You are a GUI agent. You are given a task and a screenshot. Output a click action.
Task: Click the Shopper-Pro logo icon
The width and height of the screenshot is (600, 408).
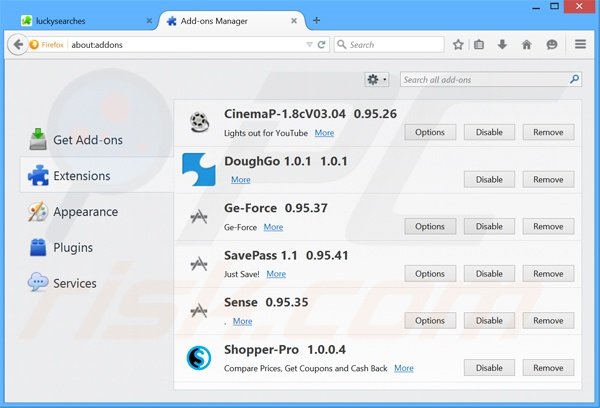199,358
